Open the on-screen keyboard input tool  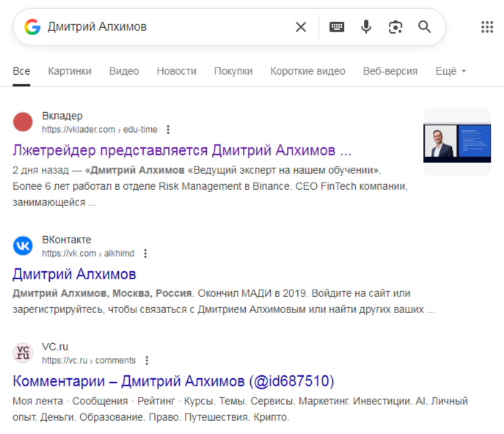[x=337, y=27]
